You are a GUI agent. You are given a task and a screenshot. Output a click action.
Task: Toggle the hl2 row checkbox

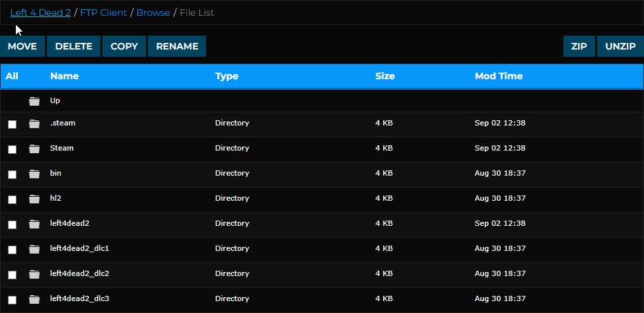pyautogui.click(x=12, y=199)
